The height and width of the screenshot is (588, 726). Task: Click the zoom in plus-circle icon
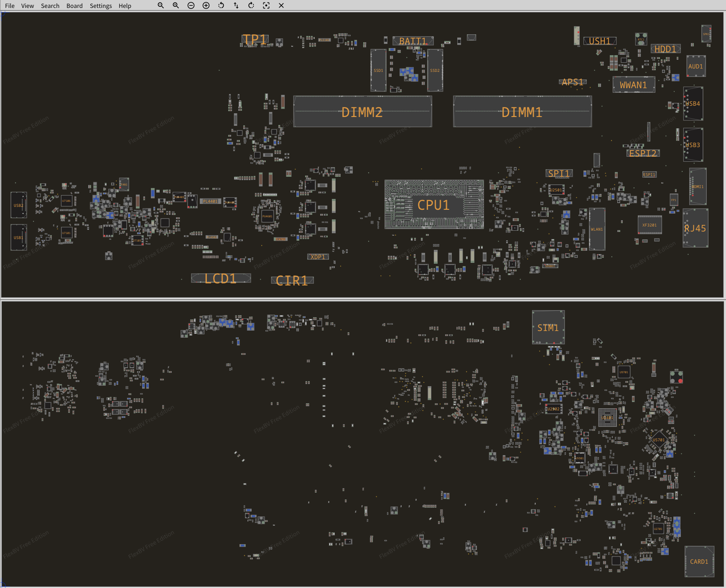coord(206,5)
